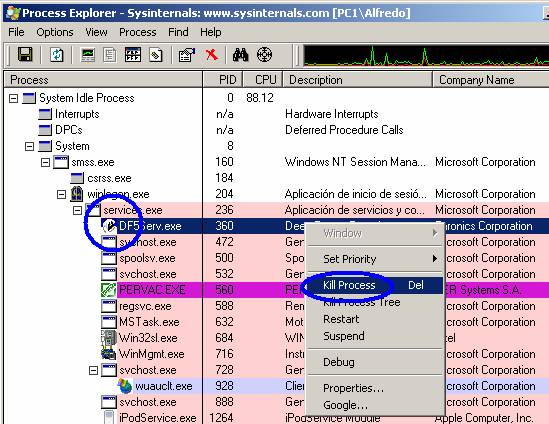Viewport: 549px width, 424px height.
Task: Open Properties... from the context menu
Action: pyautogui.click(x=375, y=388)
